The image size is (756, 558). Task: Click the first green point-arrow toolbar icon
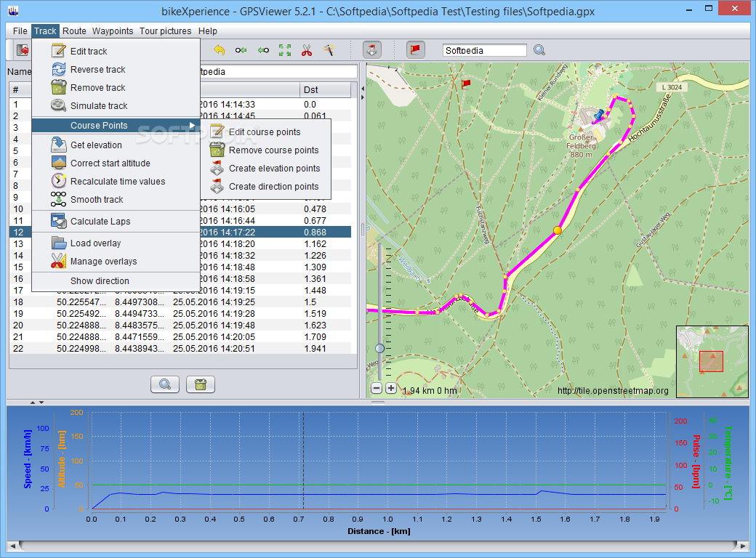241,50
